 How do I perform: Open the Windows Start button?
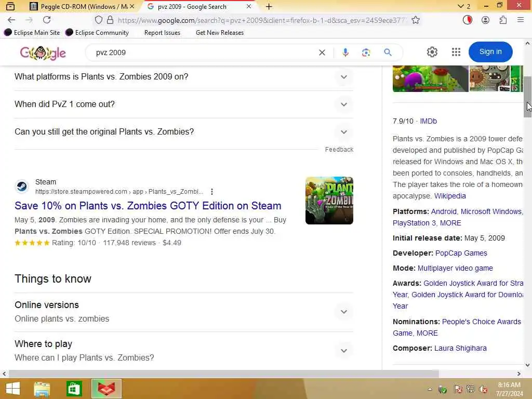13,389
